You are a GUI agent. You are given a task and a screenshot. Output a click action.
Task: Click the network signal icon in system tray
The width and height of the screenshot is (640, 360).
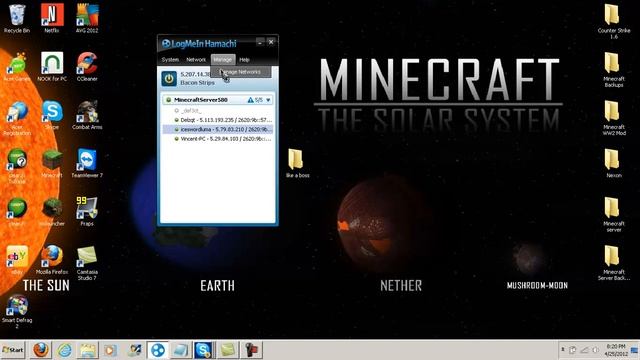point(584,350)
